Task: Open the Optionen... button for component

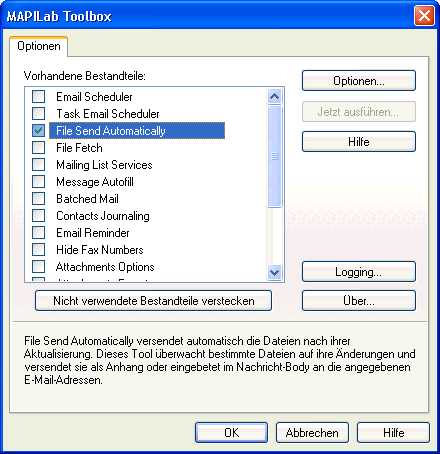Action: pyautogui.click(x=359, y=81)
